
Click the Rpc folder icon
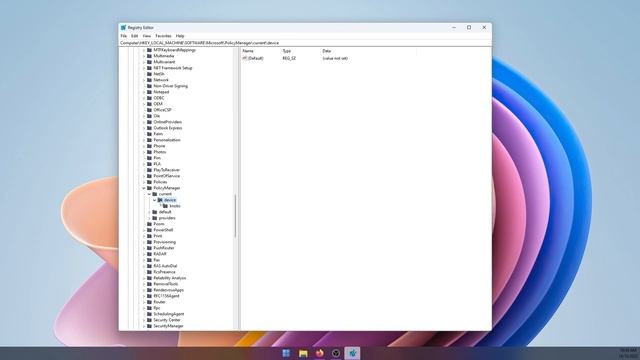149,308
